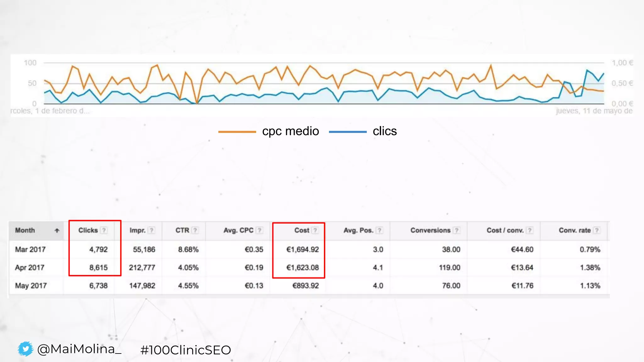The image size is (644, 362).
Task: Toggle sort arrow in Month column
Action: (57, 230)
